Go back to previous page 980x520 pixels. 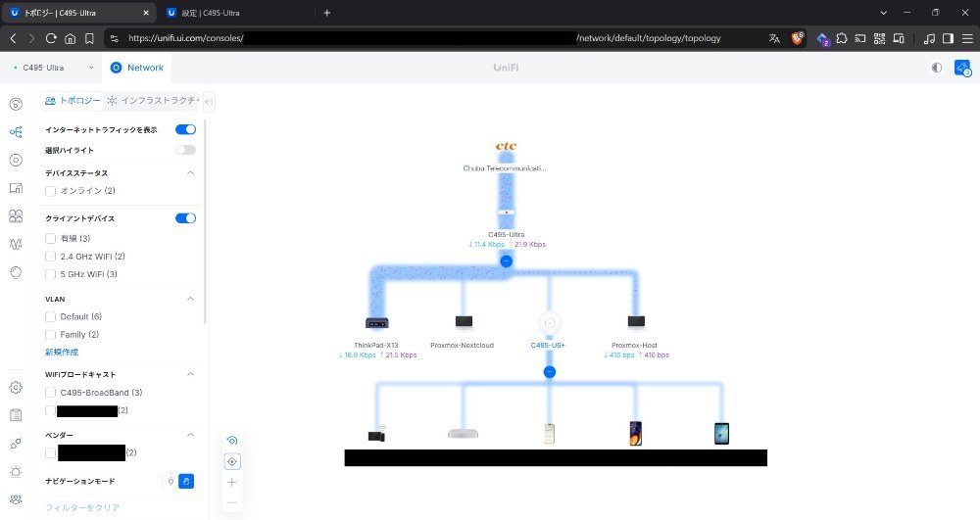click(x=13, y=38)
